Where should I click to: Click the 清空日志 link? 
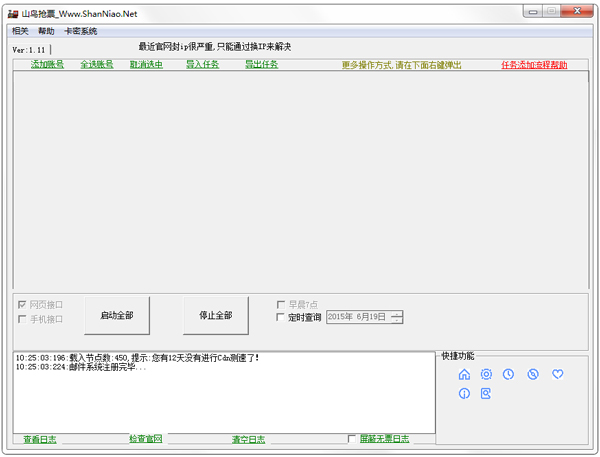click(248, 439)
